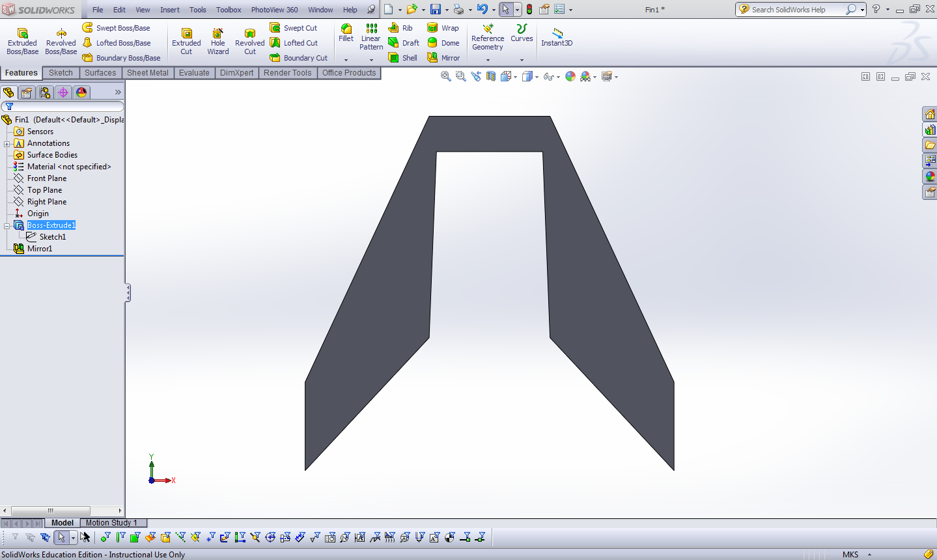Select the Revolved Boss/Base tool
Image resolution: width=937 pixels, height=560 pixels.
point(61,41)
